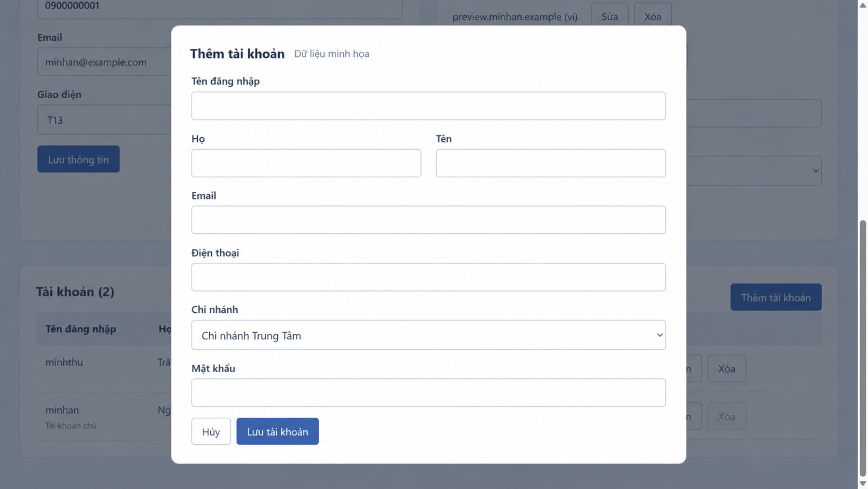Click the scroll down arrow on scrollbar
Image resolution: width=868 pixels, height=489 pixels.
point(863,484)
